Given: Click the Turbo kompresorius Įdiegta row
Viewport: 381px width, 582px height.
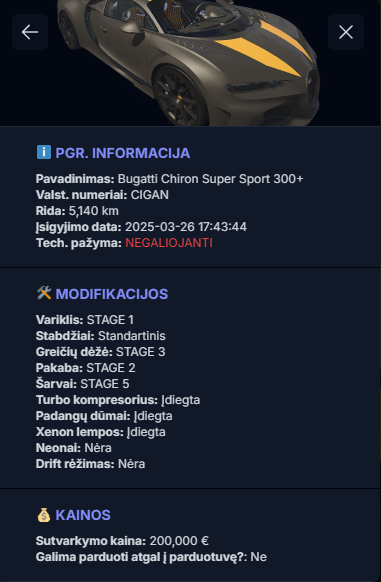Looking at the screenshot, I should point(118,400).
